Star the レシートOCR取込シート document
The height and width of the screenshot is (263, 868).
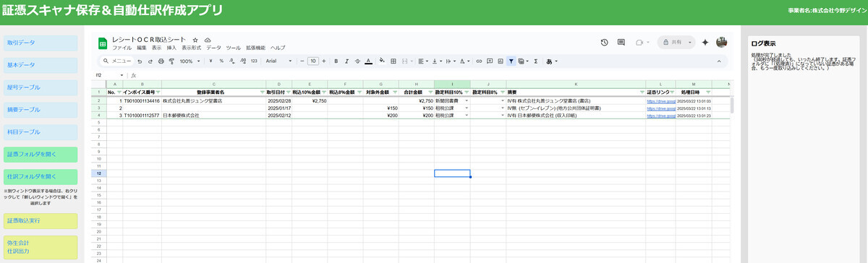(x=195, y=39)
